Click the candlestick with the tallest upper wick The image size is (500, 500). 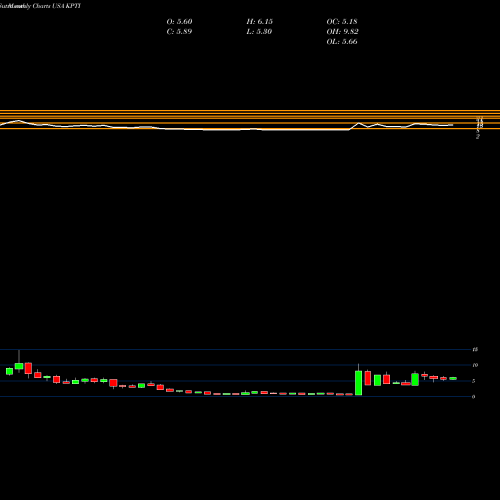19,366
